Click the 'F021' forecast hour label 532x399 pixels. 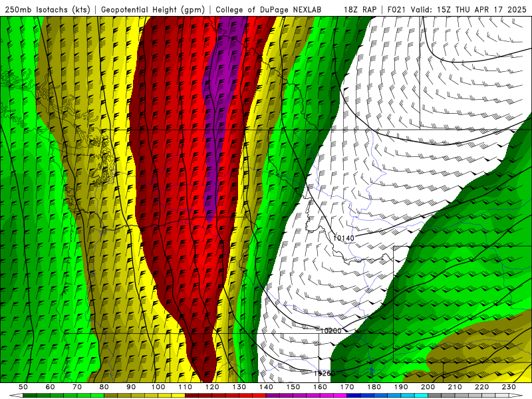397,10
